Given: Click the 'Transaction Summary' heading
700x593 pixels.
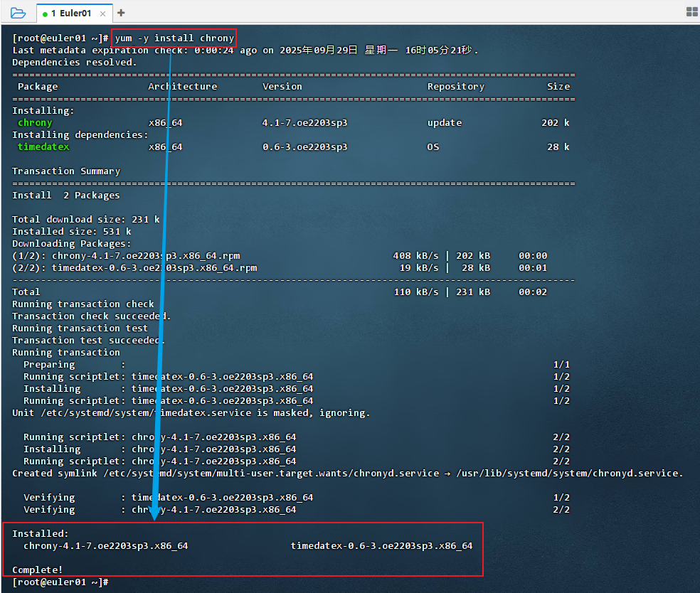Looking at the screenshot, I should click(x=66, y=171).
